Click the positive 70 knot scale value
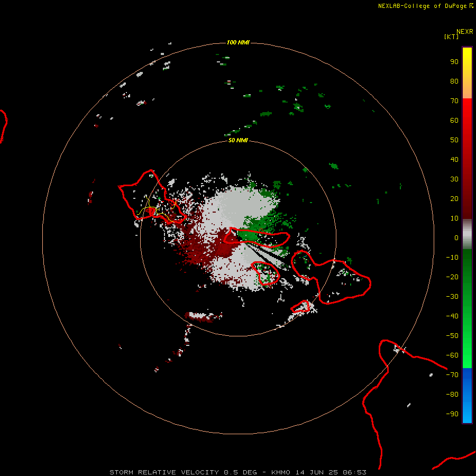 pos(454,101)
